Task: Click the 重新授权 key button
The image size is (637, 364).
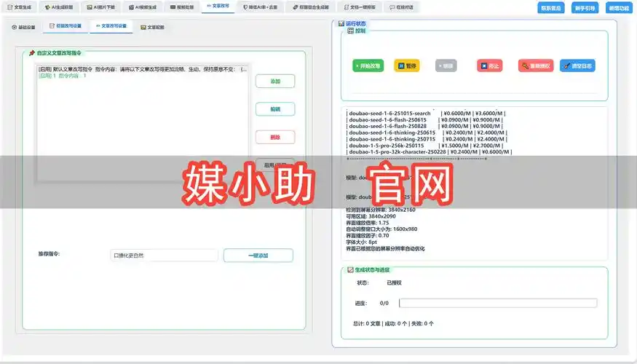Action: coord(536,66)
